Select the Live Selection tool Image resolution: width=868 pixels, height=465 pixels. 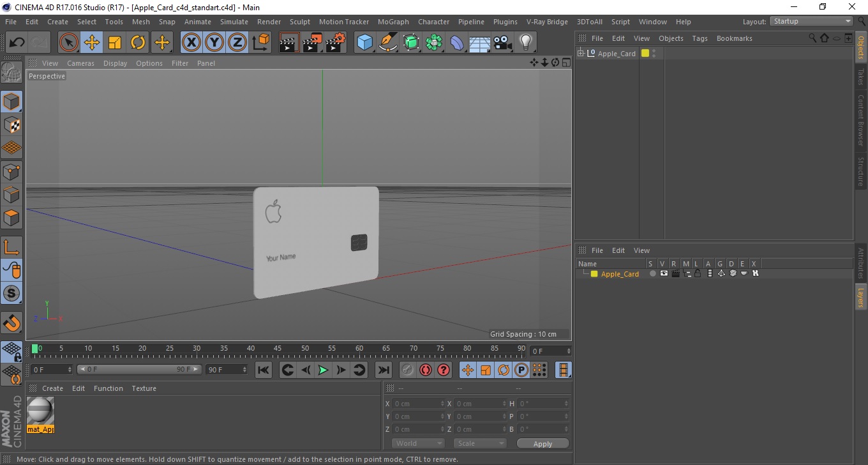pyautogui.click(x=69, y=43)
